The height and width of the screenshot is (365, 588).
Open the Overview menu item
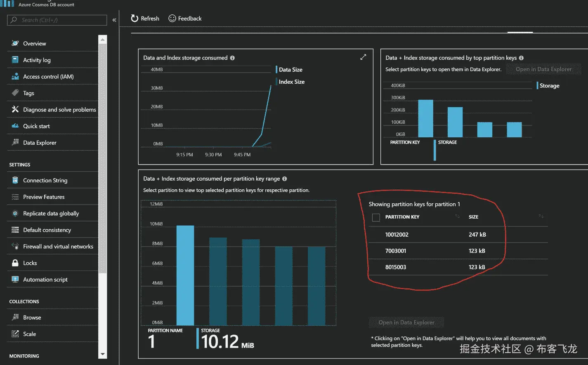tap(53, 43)
